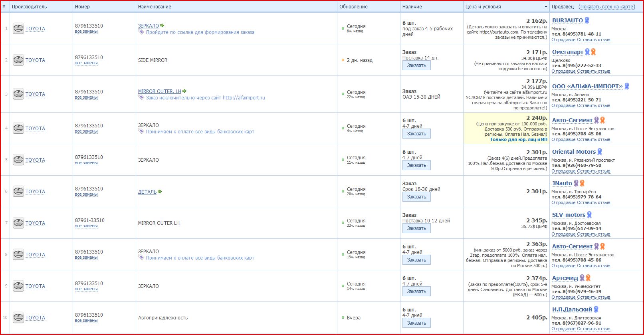Open Показать всех на карте link
This screenshot has height=335, width=644.
(x=606, y=7)
